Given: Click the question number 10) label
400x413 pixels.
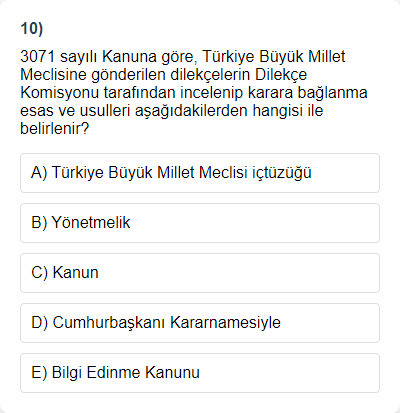Looking at the screenshot, I should coord(32,28).
